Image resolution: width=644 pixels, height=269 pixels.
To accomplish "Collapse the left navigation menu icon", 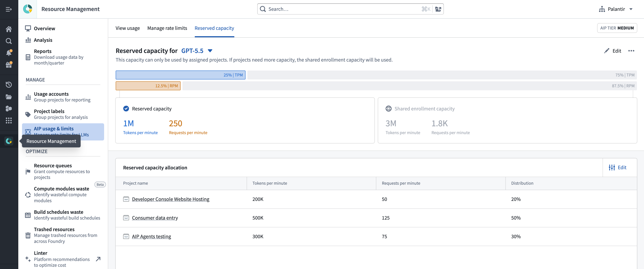I will tap(9, 9).
